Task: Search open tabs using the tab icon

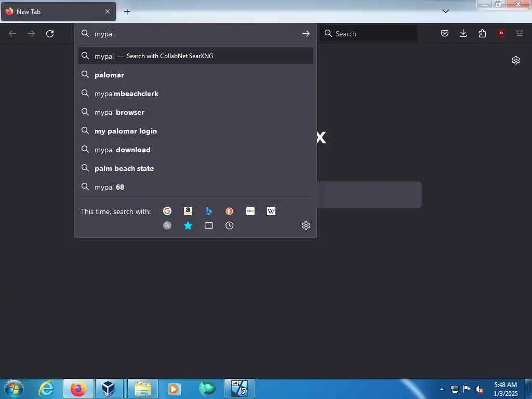Action: (209, 225)
